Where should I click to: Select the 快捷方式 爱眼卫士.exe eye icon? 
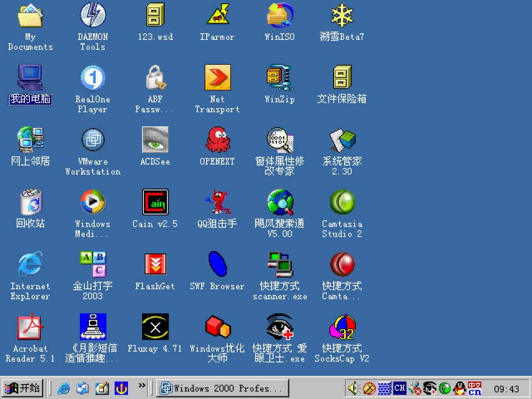(x=279, y=327)
